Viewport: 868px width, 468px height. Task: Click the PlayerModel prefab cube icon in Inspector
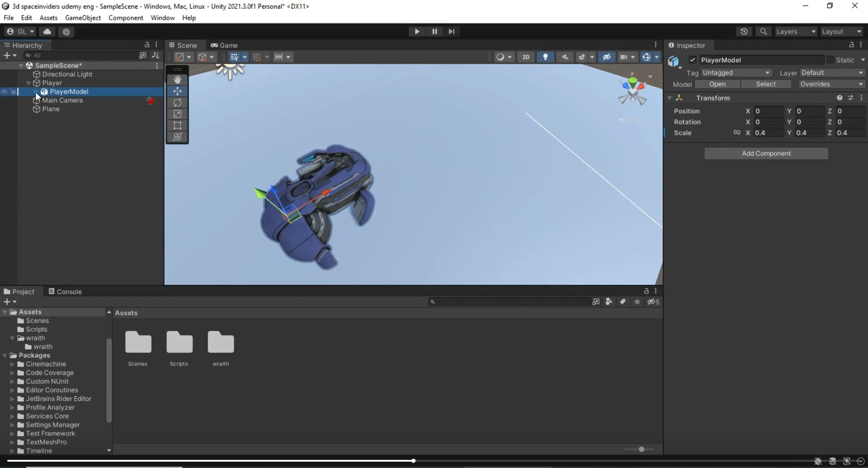point(674,61)
